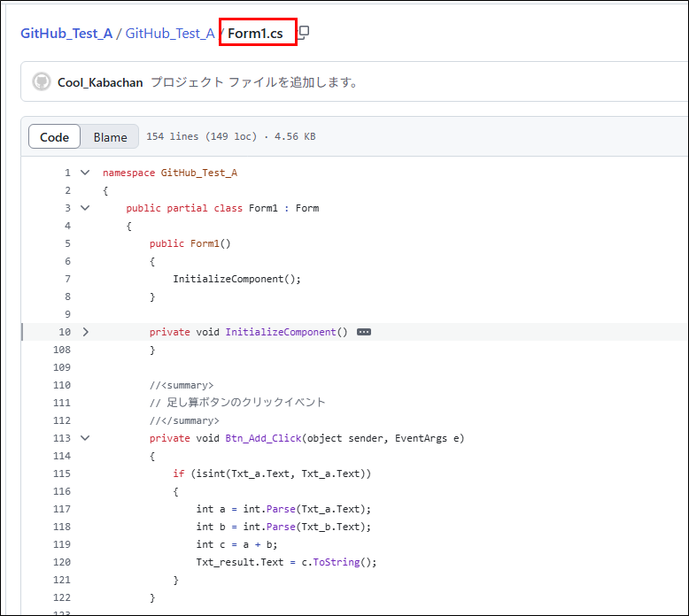
Task: Select line number 1
Action: point(67,173)
